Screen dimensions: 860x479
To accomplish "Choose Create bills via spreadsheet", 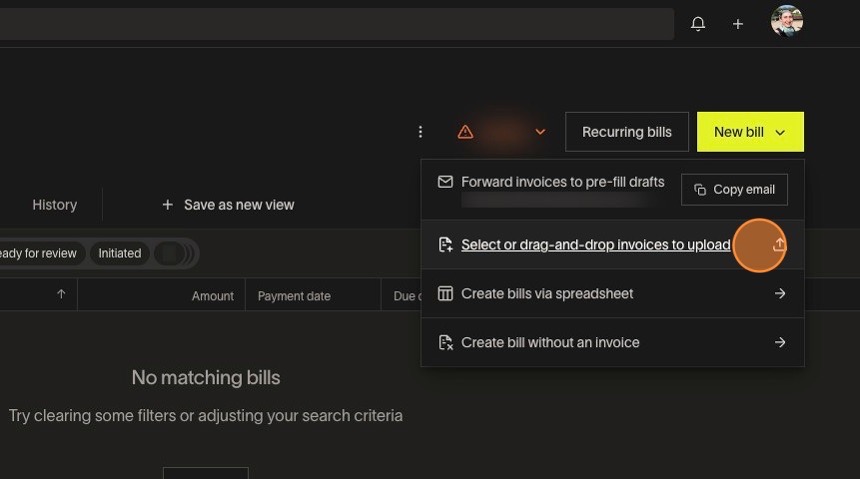I will click(547, 294).
